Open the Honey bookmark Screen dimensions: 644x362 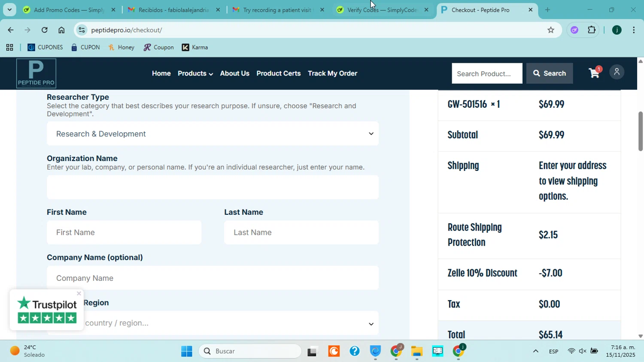point(122,48)
